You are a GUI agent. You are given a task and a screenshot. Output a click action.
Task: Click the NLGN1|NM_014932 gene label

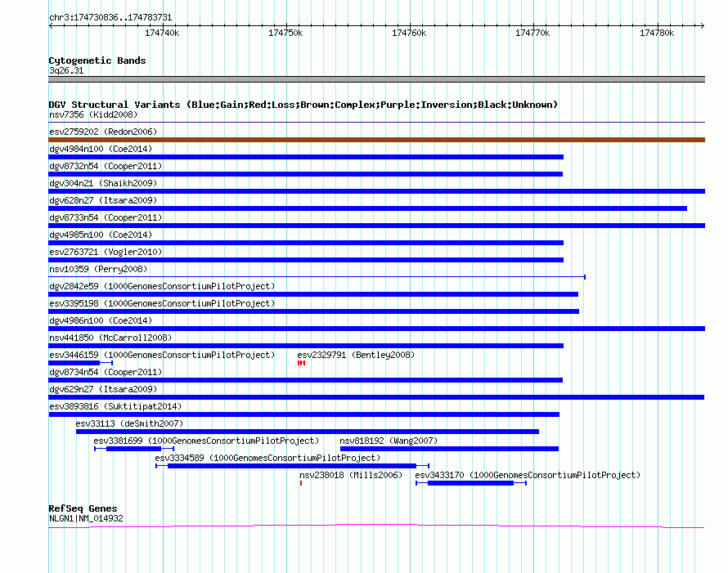[87, 519]
